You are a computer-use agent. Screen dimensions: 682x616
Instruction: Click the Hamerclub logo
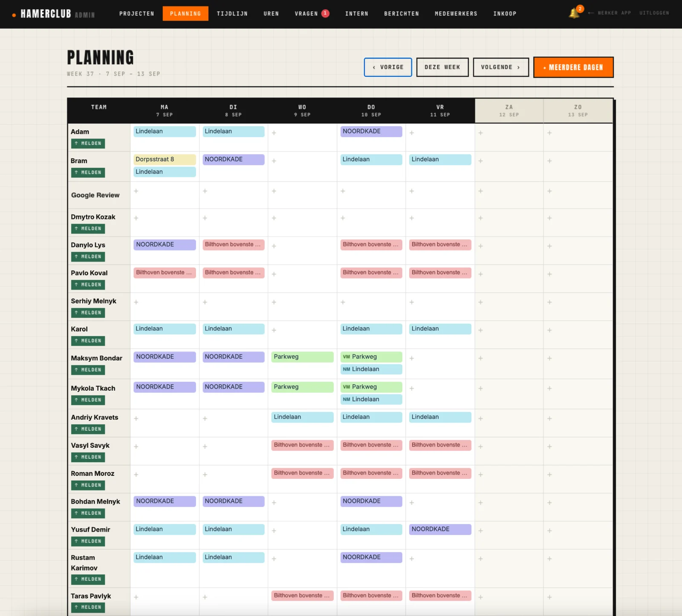coord(53,14)
